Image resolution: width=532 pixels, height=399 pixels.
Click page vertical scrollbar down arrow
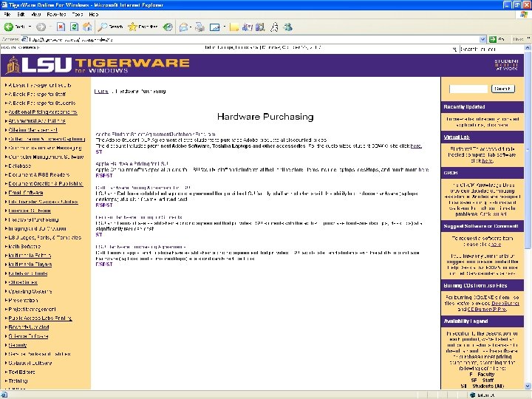(528, 386)
